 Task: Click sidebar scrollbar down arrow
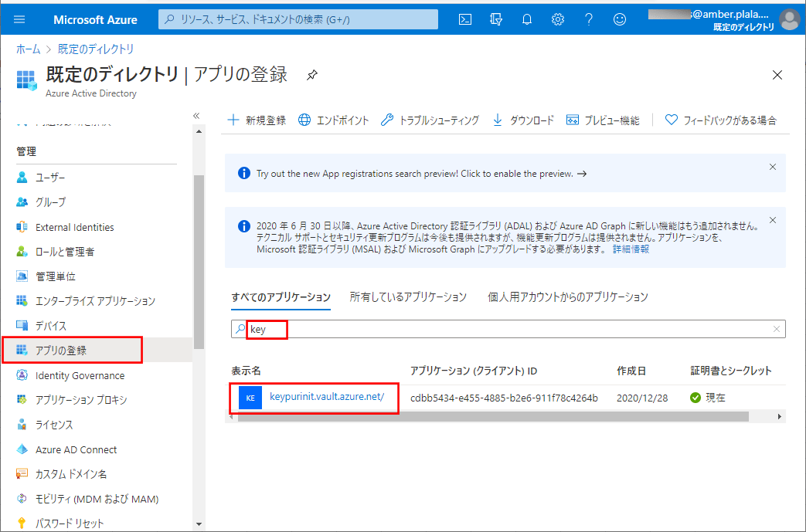coord(199,524)
